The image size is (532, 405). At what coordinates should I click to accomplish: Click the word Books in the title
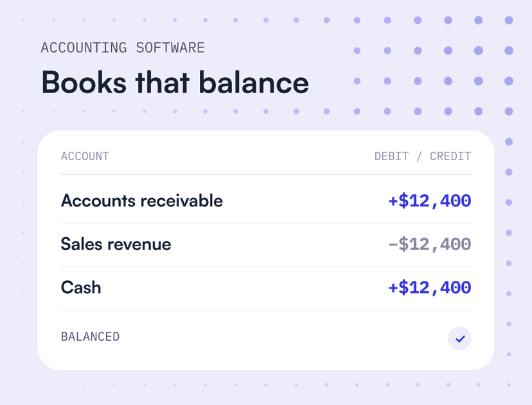84,82
